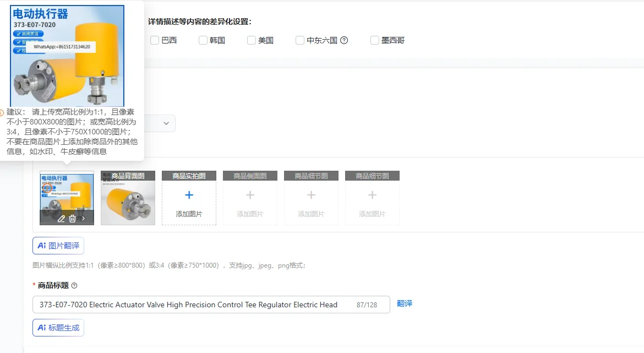Generate a title with the AI 标题生成 button
Viewport: 644px width, 353px height.
(58, 328)
